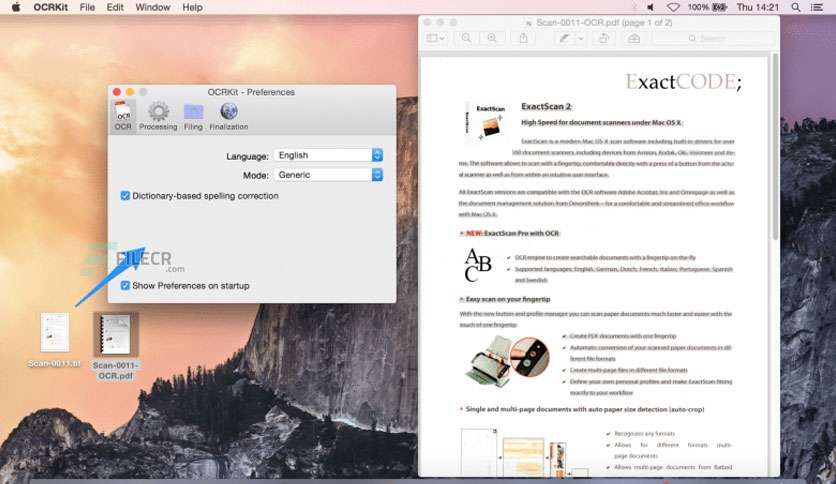This screenshot has width=836, height=484.
Task: Click the Preview window vertical scrollbar
Action: 775,147
